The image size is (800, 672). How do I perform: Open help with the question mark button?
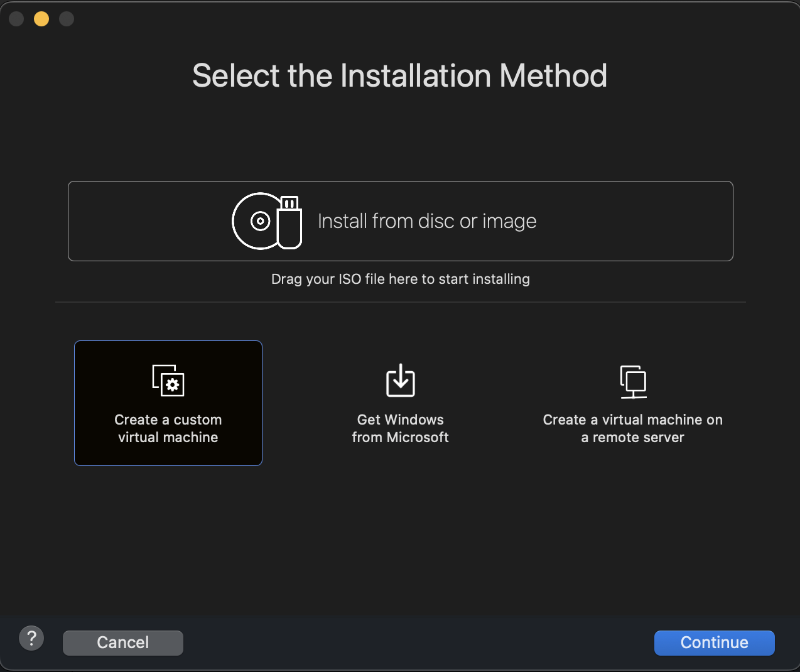pos(31,639)
